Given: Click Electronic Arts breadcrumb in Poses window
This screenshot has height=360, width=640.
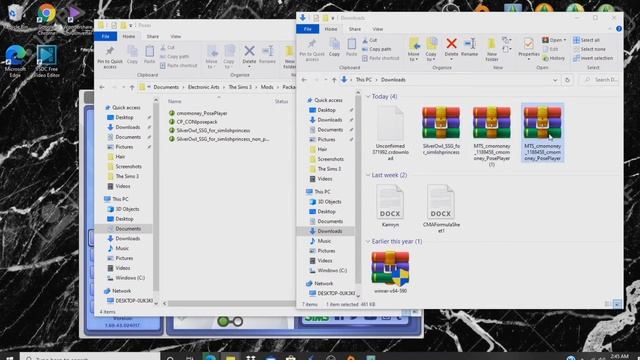Looking at the screenshot, I should coord(203,87).
